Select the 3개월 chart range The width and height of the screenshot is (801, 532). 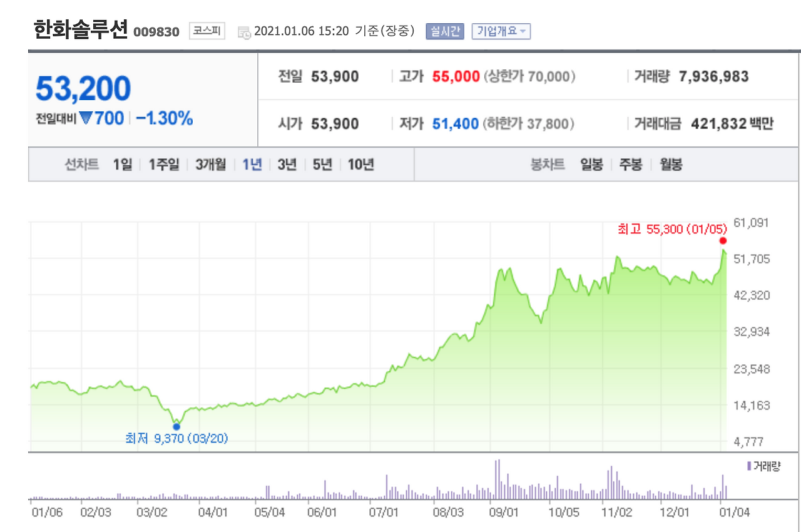click(211, 165)
